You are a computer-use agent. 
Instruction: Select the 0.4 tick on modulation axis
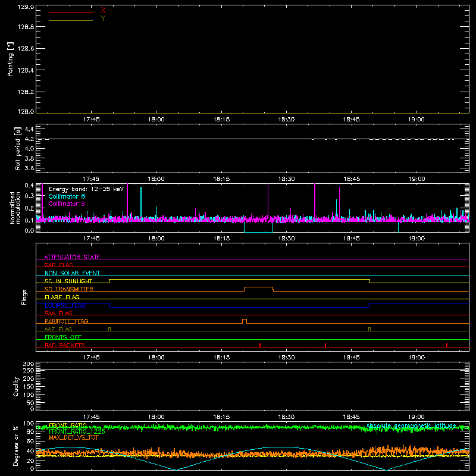(x=29, y=186)
